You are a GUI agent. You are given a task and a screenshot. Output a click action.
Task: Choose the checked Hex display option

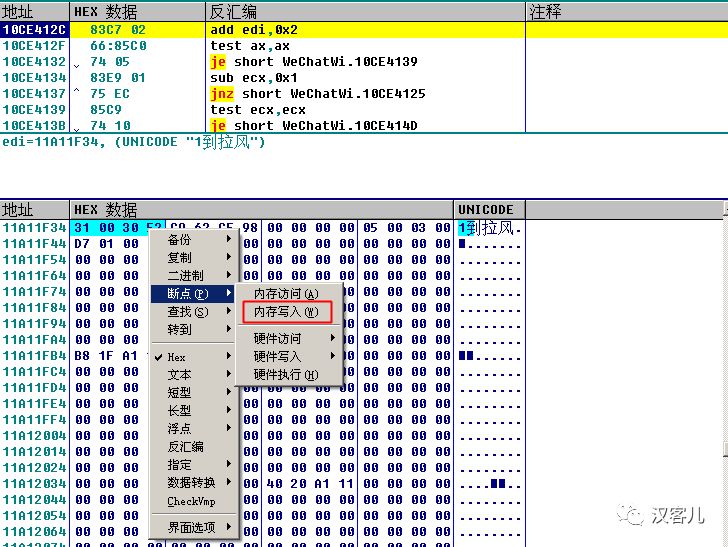pyautogui.click(x=194, y=357)
